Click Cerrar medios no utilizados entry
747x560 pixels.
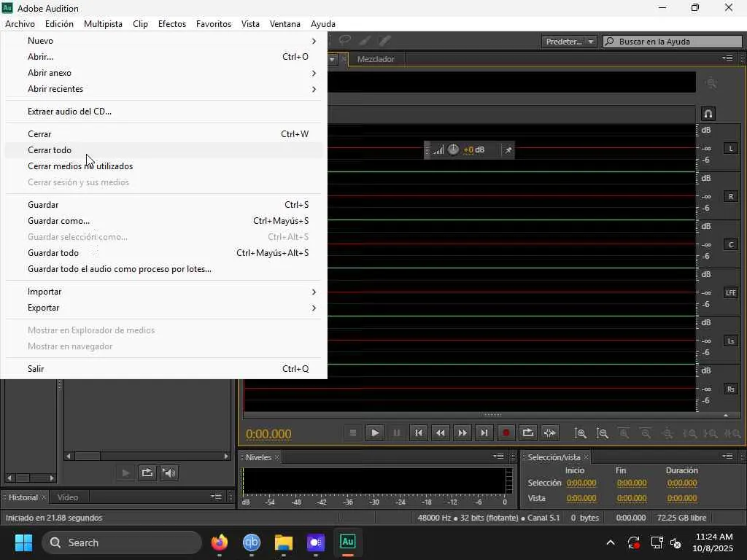164,166
